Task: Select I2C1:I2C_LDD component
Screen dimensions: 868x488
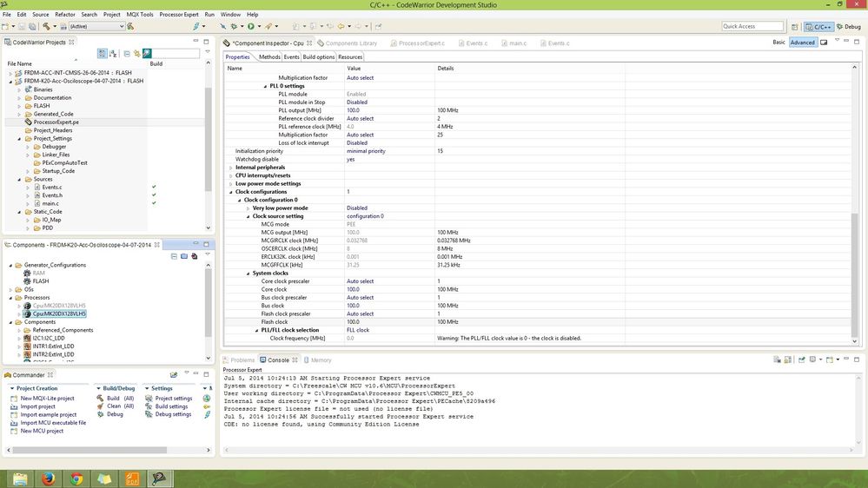Action: [x=48, y=338]
